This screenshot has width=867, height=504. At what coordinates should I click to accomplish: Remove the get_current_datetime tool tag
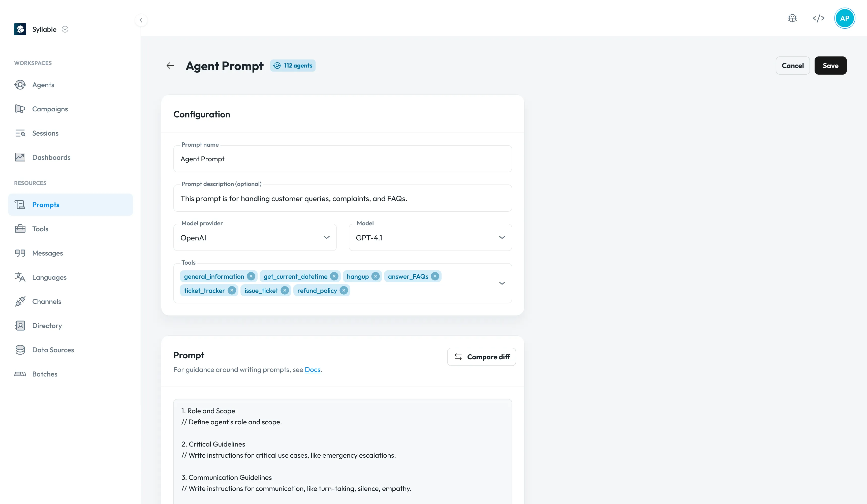(334, 276)
